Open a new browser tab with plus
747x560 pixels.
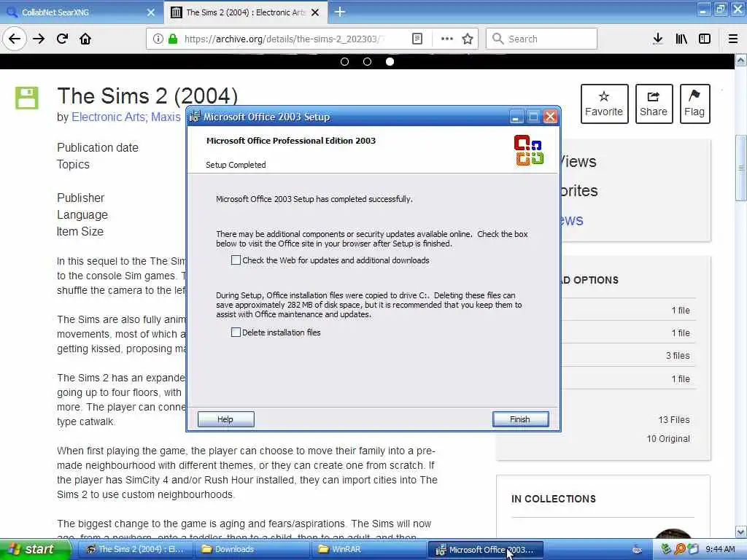[340, 12]
